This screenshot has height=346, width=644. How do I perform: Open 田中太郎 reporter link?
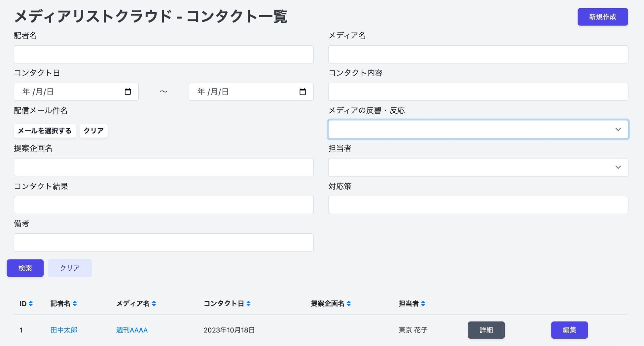coord(64,330)
